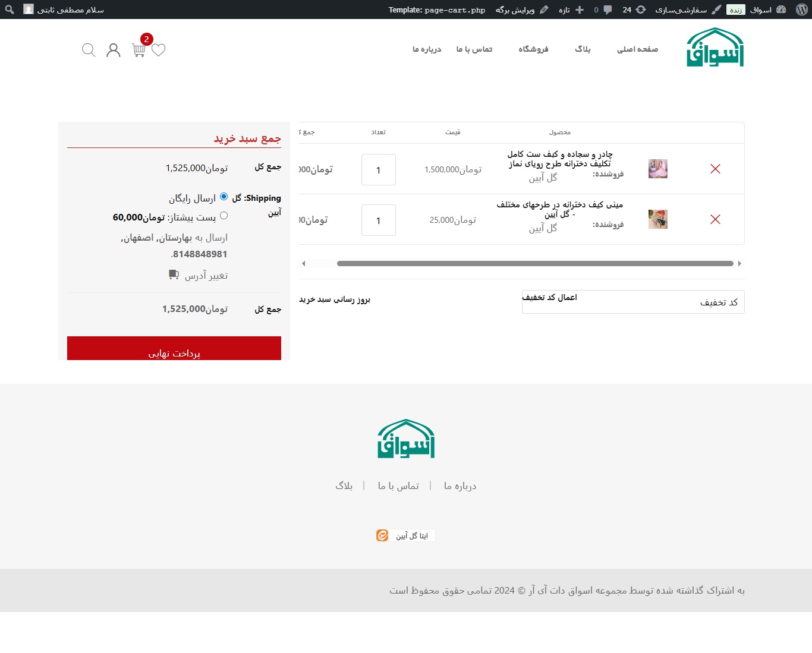812x653 pixels.
Task: Open the cart icon with badge 2
Action: pos(138,51)
